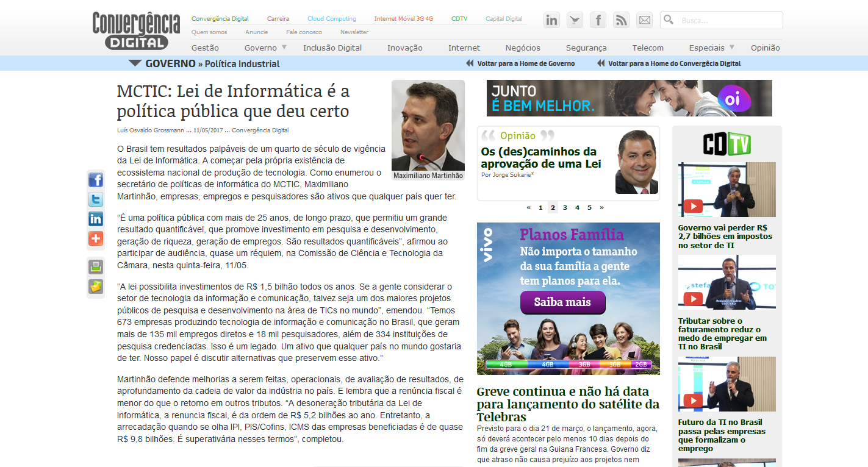Click the orange plus share icon
The height and width of the screenshot is (467, 868).
click(x=96, y=238)
